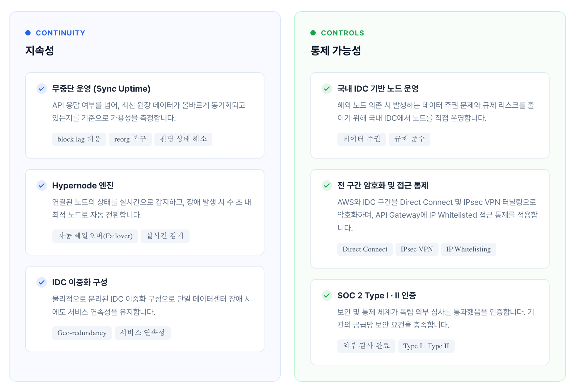
Task: Click the check icon beside IDC 이중화 구성
Action: [x=42, y=282]
